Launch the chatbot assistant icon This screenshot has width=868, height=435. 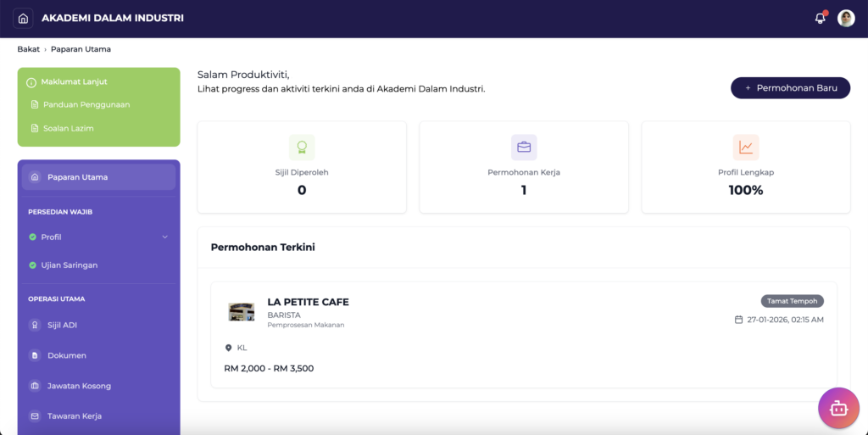pyautogui.click(x=838, y=408)
